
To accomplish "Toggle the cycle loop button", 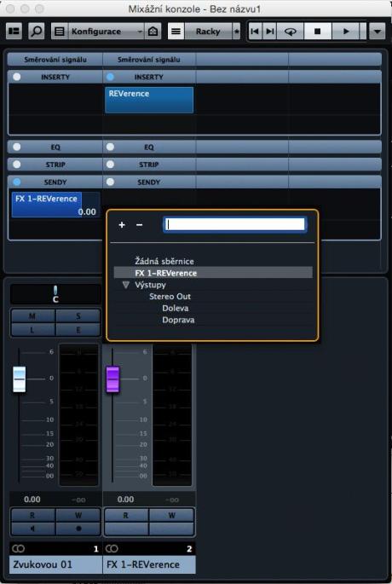I will pyautogui.click(x=291, y=32).
